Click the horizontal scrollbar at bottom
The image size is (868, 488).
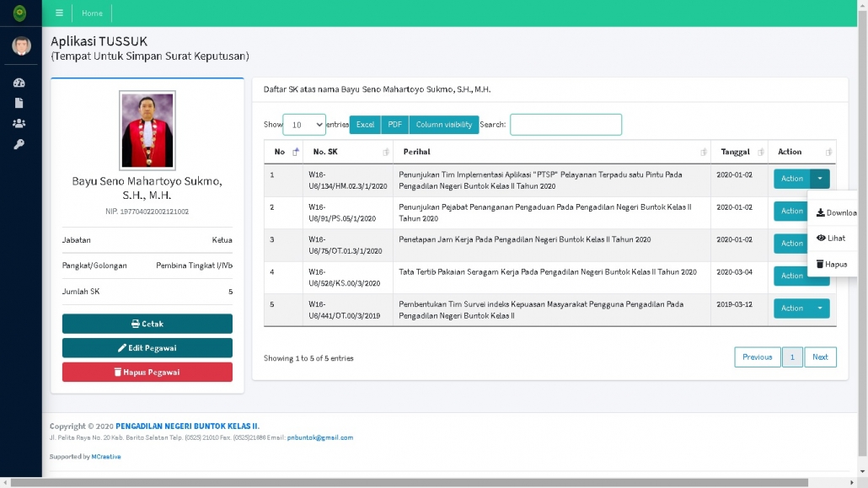[x=409, y=483]
